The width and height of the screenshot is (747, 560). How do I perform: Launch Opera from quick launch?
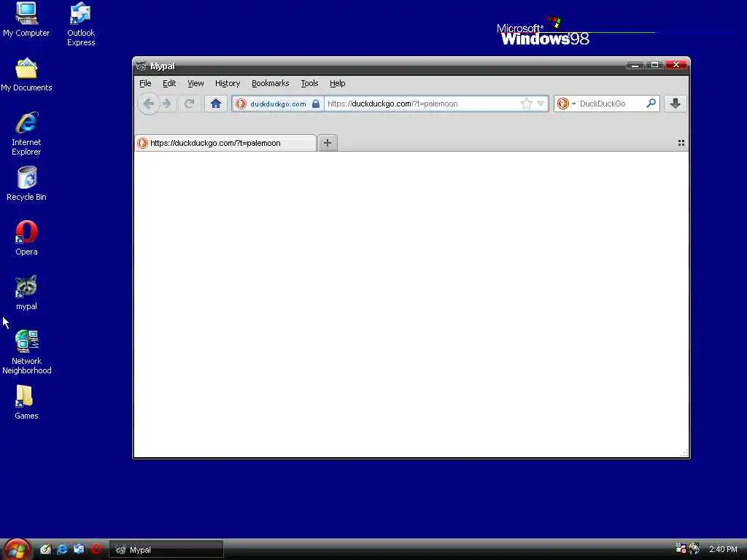click(96, 549)
